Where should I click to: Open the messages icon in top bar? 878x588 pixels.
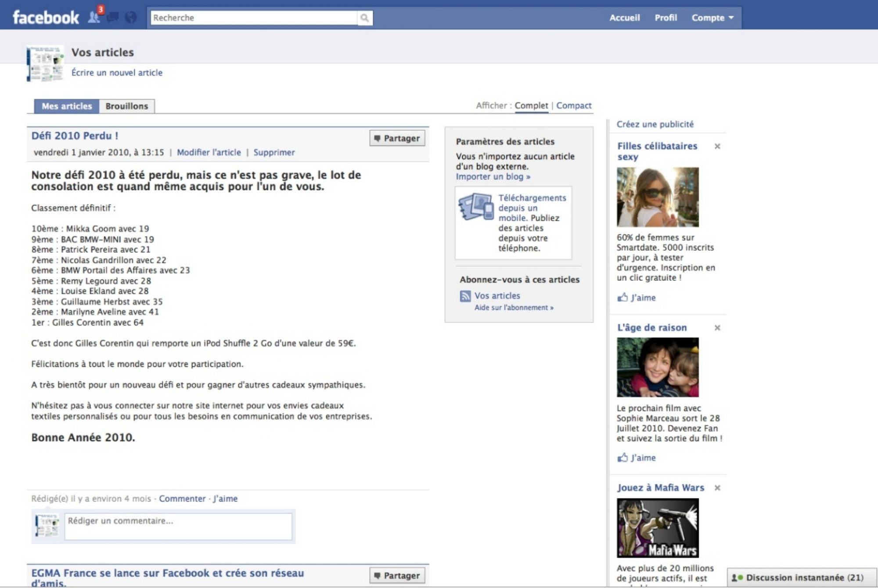pyautogui.click(x=113, y=18)
